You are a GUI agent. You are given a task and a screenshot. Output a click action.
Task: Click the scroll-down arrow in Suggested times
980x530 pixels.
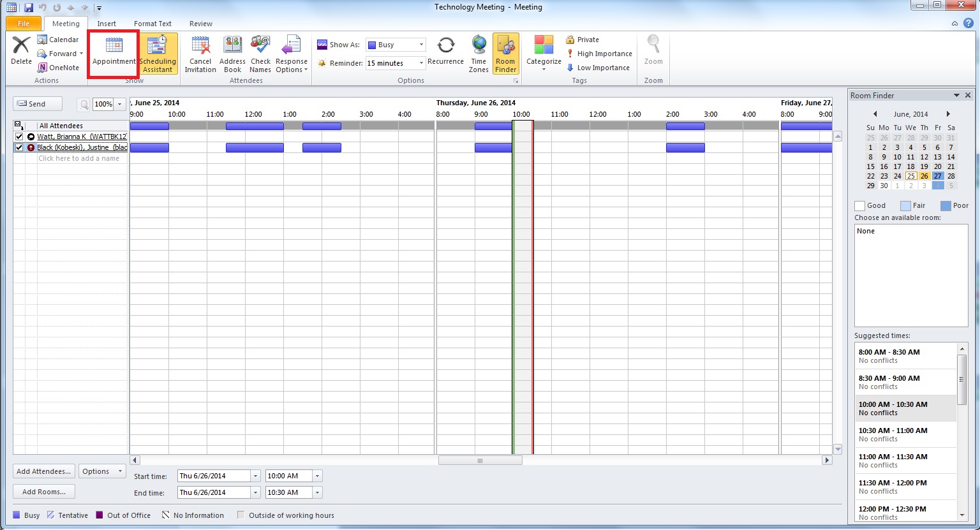(x=963, y=514)
